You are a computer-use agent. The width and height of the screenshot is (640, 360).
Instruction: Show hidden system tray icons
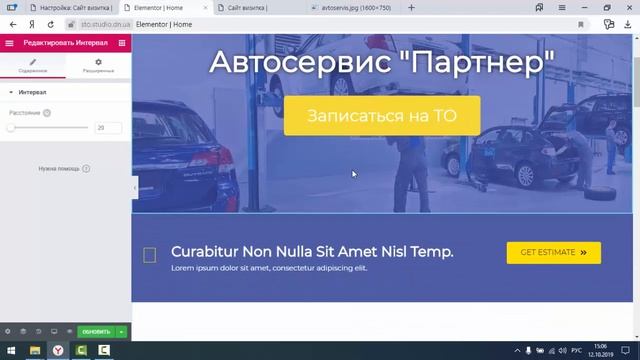click(517, 351)
